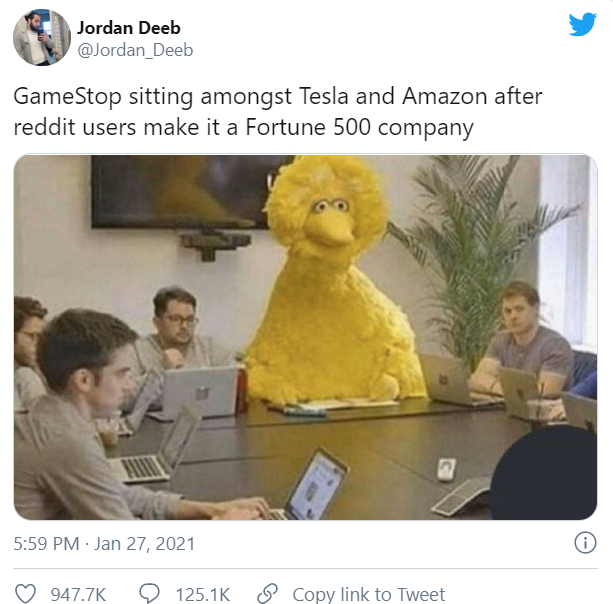Click the conference speakerphone on table

(x=461, y=497)
